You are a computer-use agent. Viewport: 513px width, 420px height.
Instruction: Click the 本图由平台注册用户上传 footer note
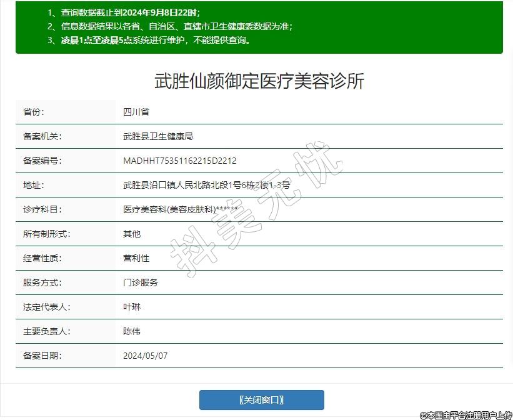tap(466, 414)
